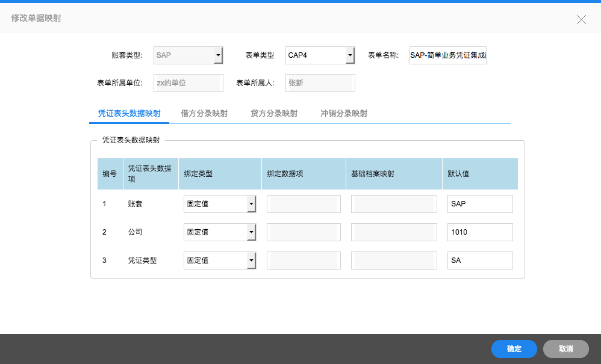Image resolution: width=601 pixels, height=364 pixels.
Task: Edit the default value field containing SA
Action: click(x=480, y=261)
